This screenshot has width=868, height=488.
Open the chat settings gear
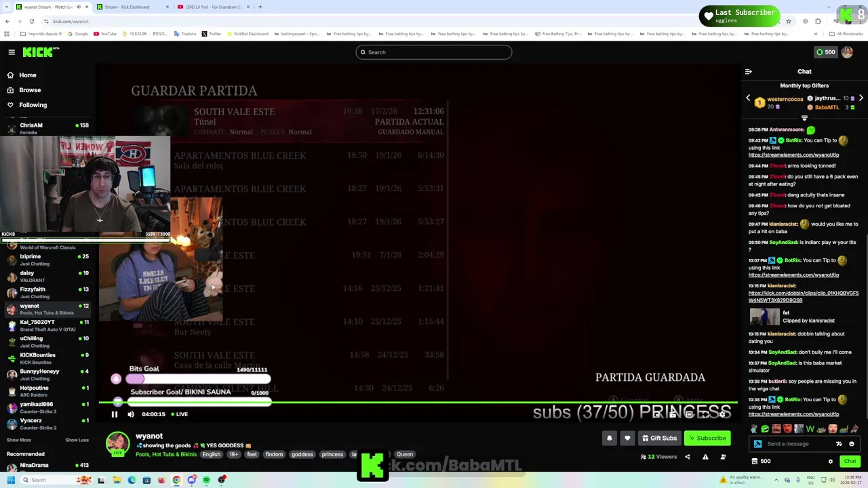(x=830, y=462)
